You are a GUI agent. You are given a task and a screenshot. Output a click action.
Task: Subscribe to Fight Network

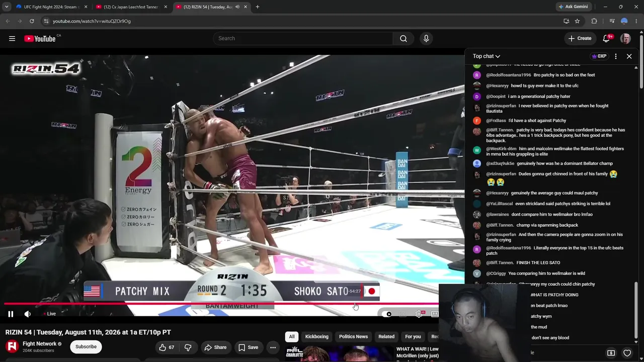point(86,347)
